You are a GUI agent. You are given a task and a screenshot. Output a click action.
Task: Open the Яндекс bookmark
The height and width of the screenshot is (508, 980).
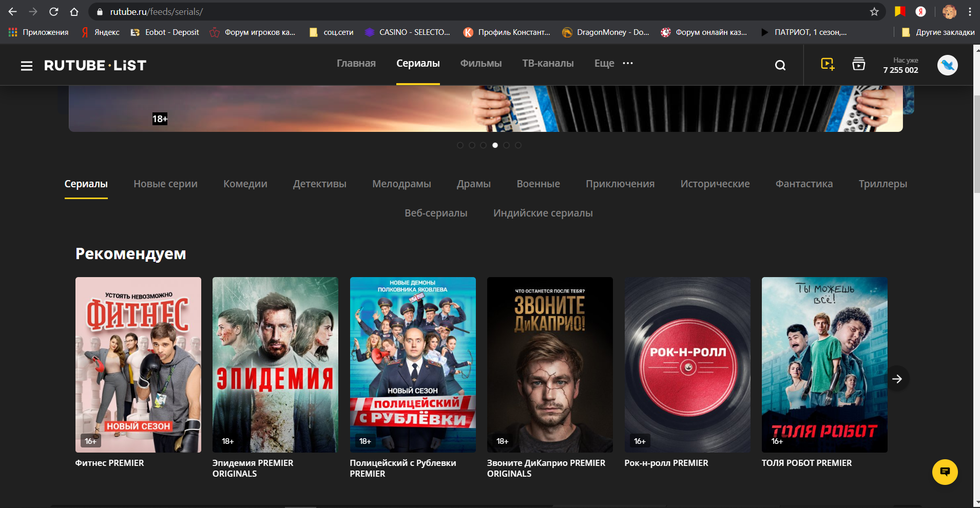pyautogui.click(x=101, y=32)
